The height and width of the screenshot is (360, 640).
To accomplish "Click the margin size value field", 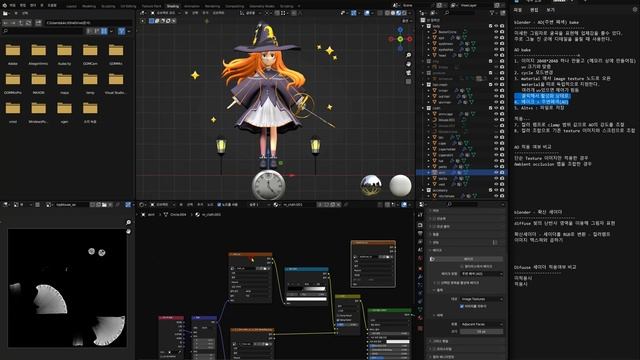I will click(482, 331).
